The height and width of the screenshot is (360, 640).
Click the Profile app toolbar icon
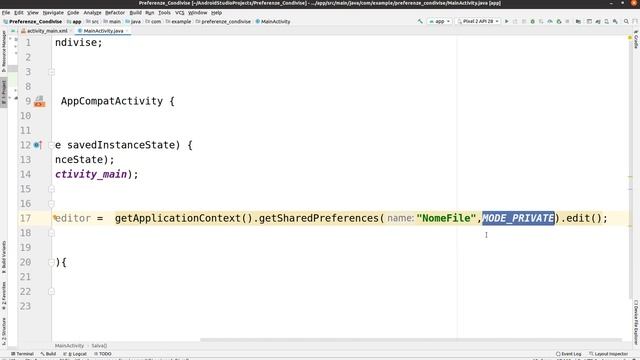point(550,21)
